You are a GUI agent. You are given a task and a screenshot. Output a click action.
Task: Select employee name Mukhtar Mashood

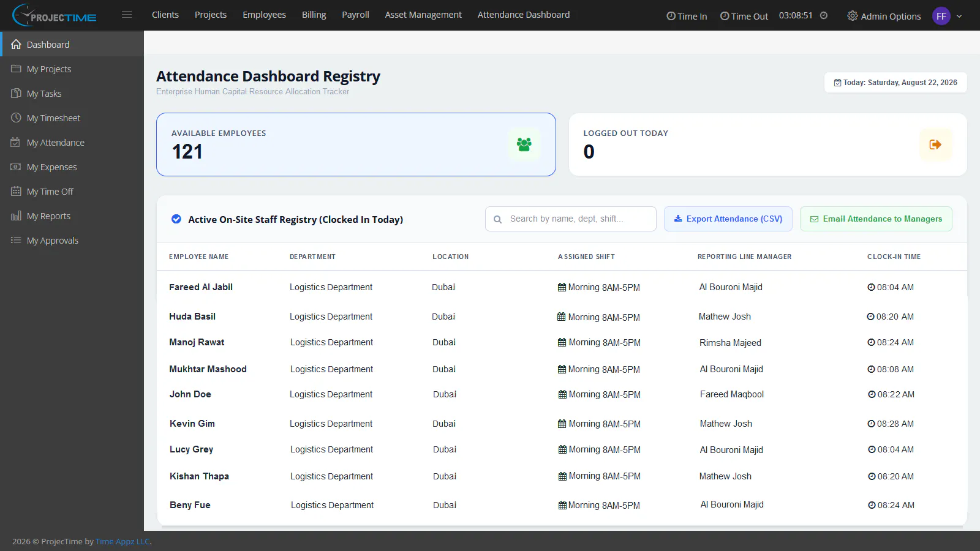(208, 369)
